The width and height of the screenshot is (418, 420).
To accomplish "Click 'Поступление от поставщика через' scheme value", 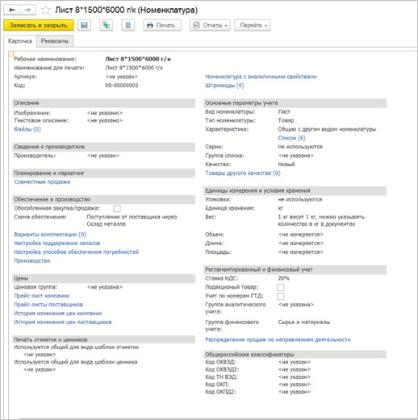I will 132,217.
